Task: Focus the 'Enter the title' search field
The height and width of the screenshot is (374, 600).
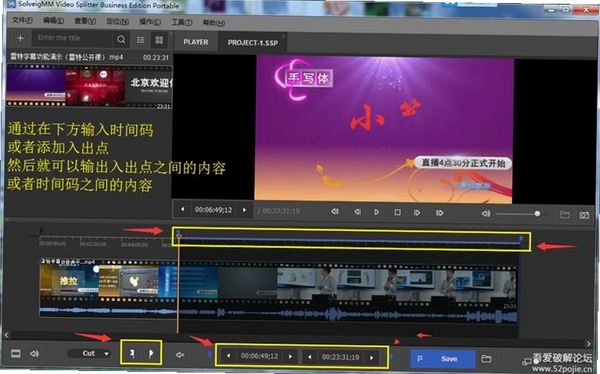Action: pyautogui.click(x=73, y=38)
